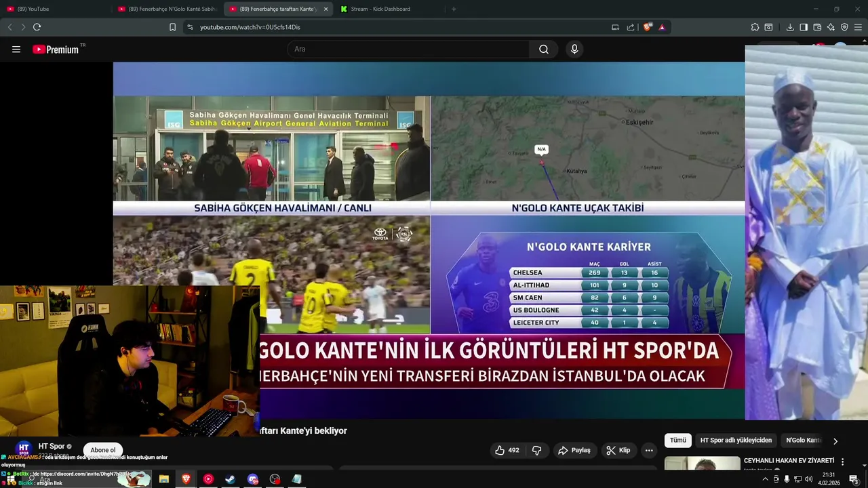Open Brave VPN shield icon
The width and height of the screenshot is (868, 488).
tap(844, 27)
